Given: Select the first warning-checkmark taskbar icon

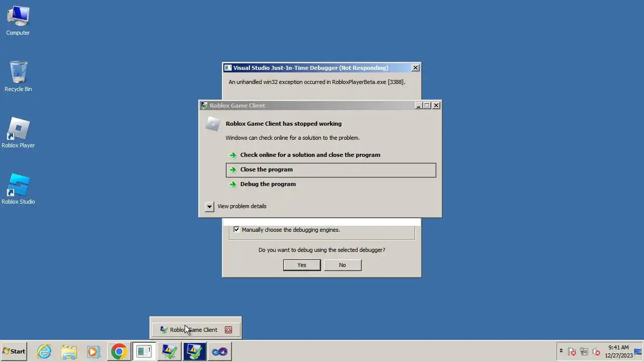Looking at the screenshot, I should pos(170,351).
